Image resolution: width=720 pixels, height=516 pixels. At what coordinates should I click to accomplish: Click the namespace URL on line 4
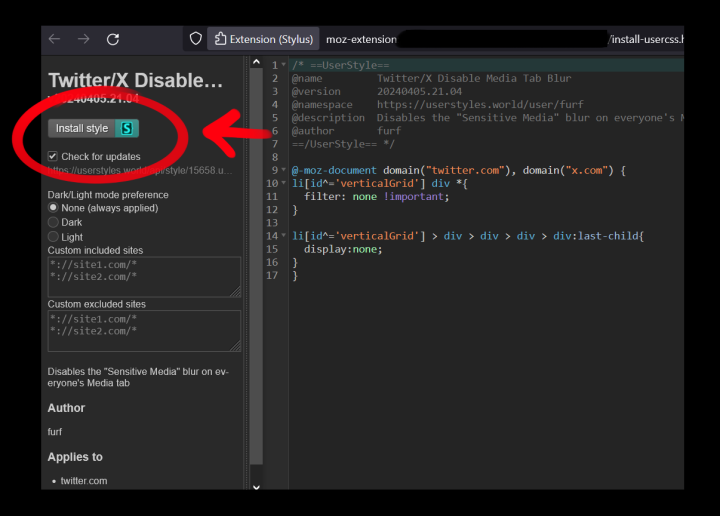480,105
